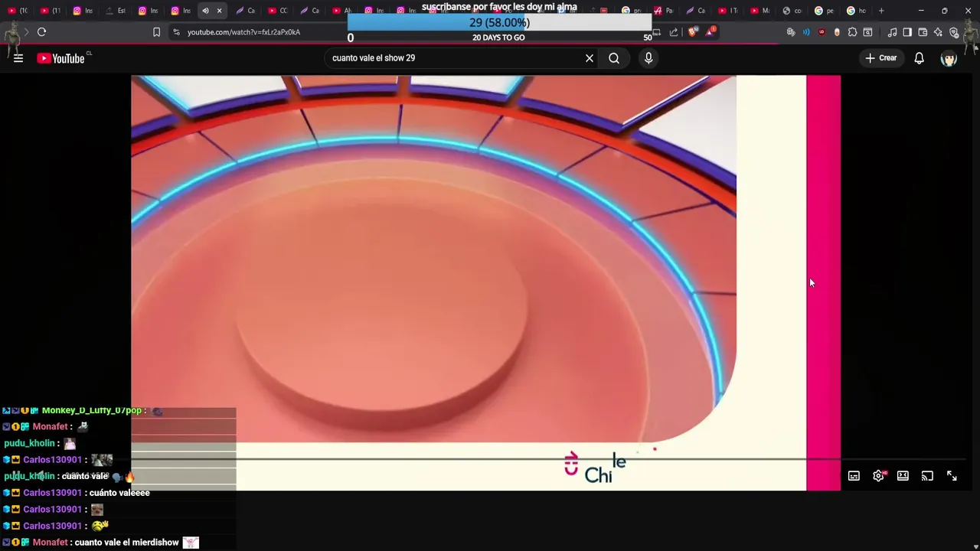The image size is (980, 551).
Task: Open the blue broadcast waves extension icon
Action: (x=806, y=32)
